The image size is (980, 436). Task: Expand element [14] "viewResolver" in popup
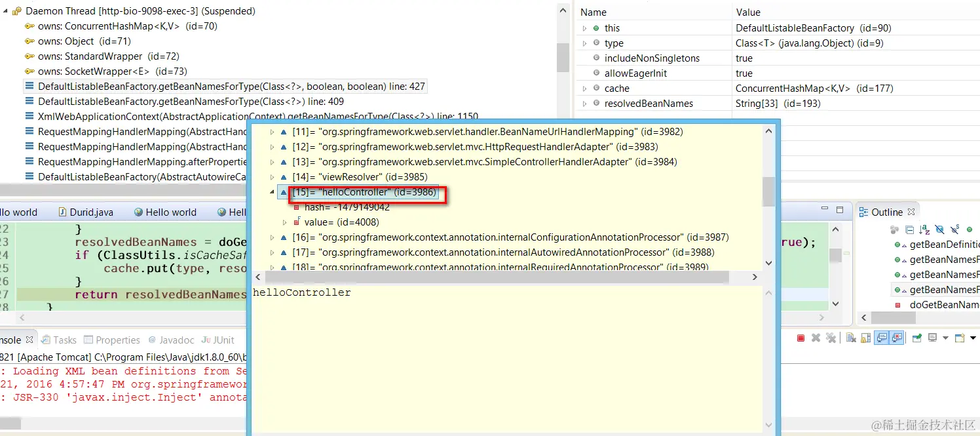(x=273, y=177)
